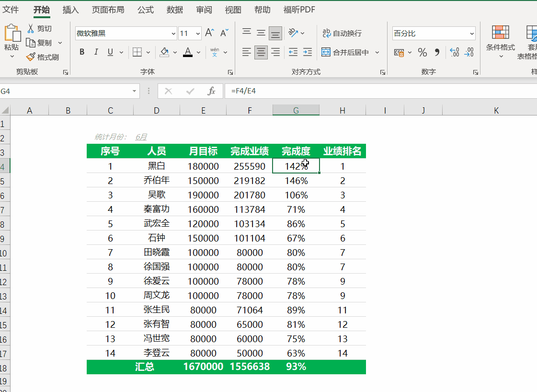Screen dimensions: 537x392
Task: Click the increase indent icon
Action: coord(308,52)
